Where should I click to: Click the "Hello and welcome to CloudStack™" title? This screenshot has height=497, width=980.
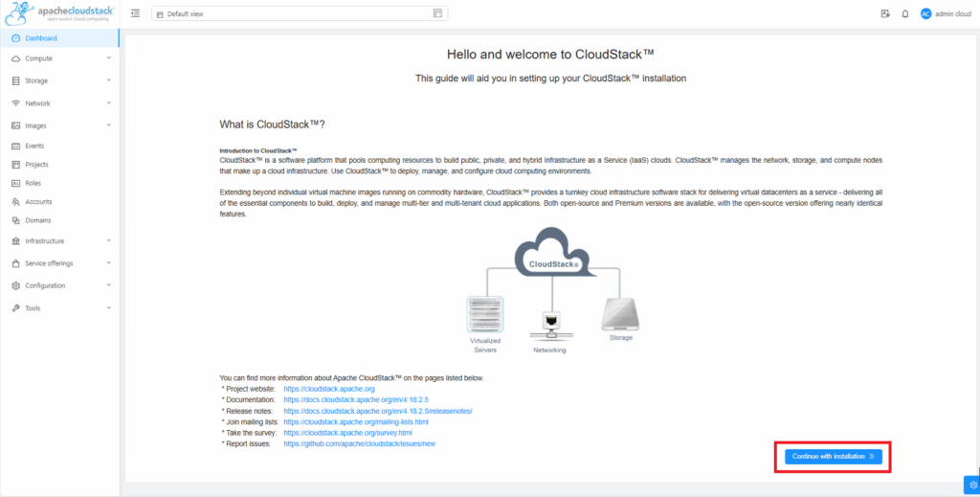[x=550, y=55]
